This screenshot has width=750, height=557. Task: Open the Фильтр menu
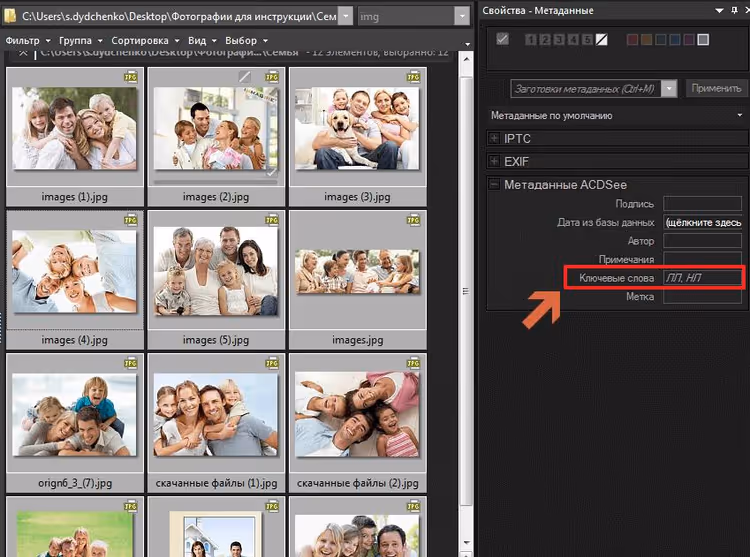pos(28,41)
